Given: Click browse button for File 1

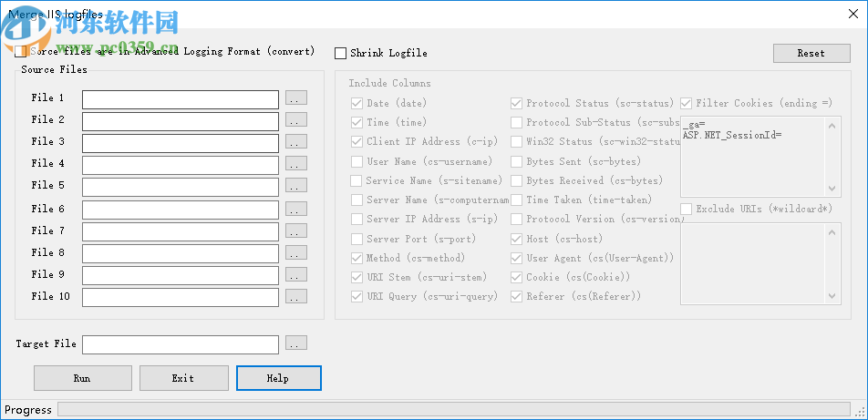Looking at the screenshot, I should click(296, 98).
